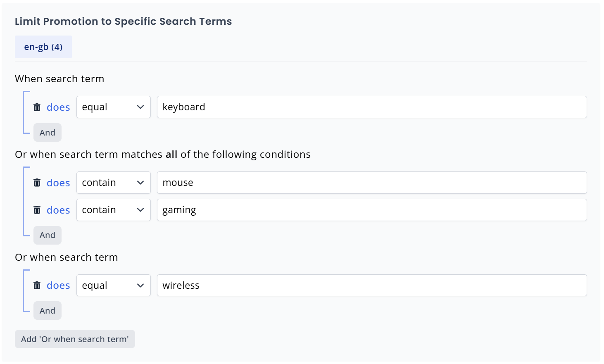Screen dimensions: 604x364
Task: Toggle 'does' for the wireless equal rule
Action: [x=58, y=285]
